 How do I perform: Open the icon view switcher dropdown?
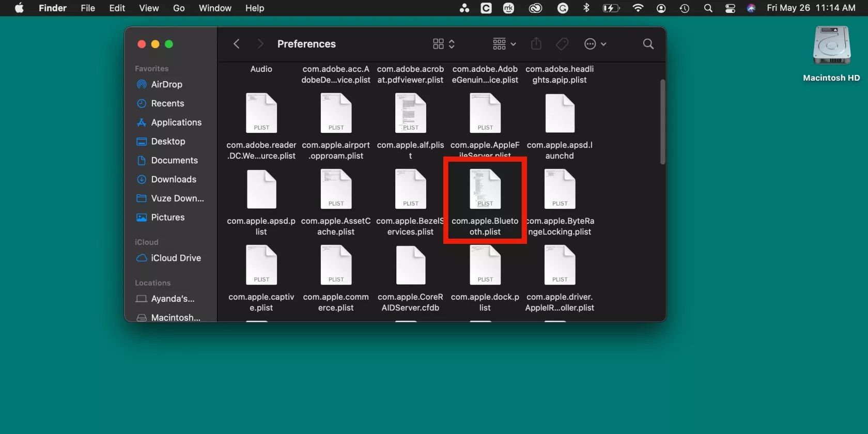443,44
